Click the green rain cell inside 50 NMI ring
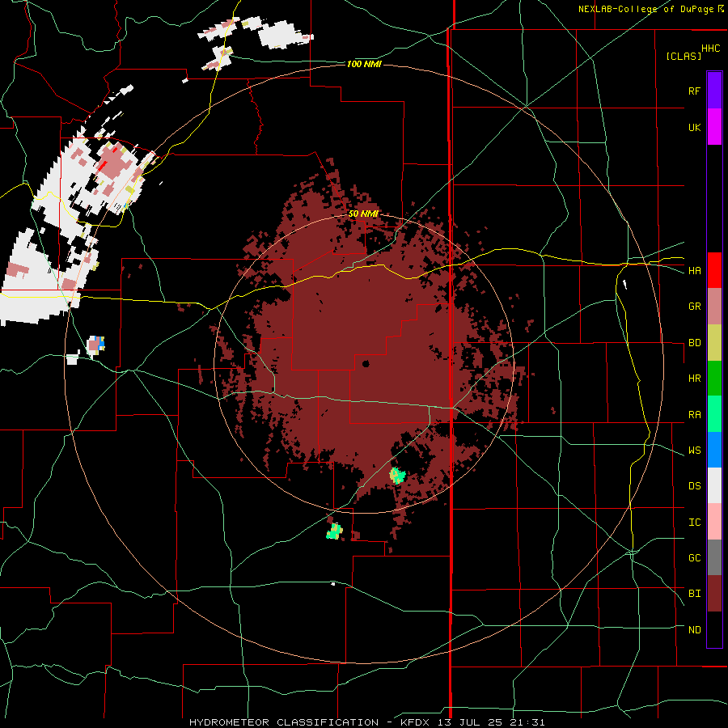728x728 pixels. (397, 476)
